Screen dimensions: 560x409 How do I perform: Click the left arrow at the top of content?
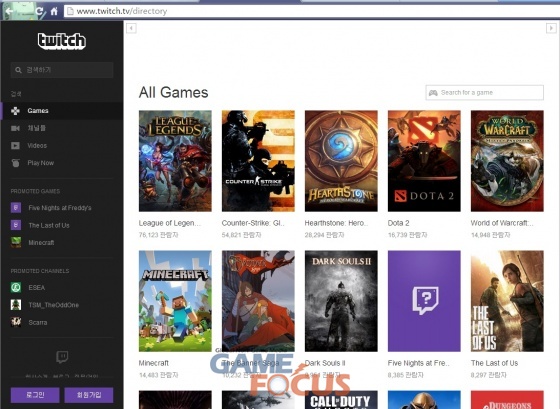click(x=131, y=28)
